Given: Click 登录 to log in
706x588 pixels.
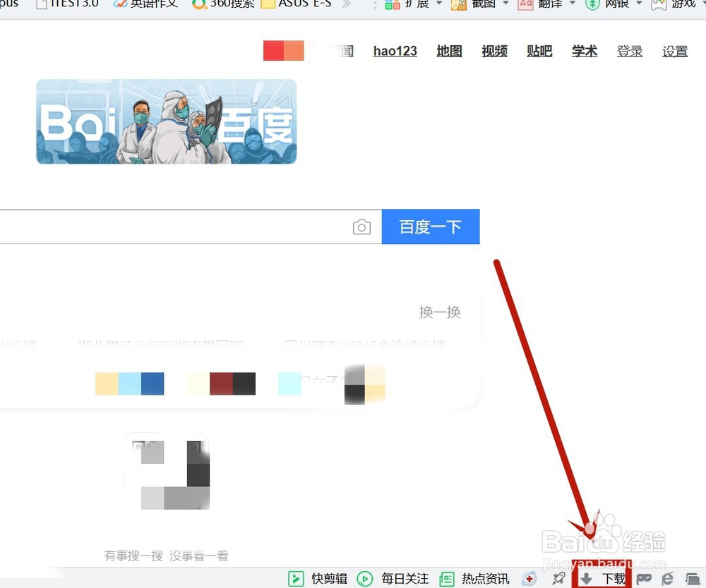Looking at the screenshot, I should click(x=630, y=52).
